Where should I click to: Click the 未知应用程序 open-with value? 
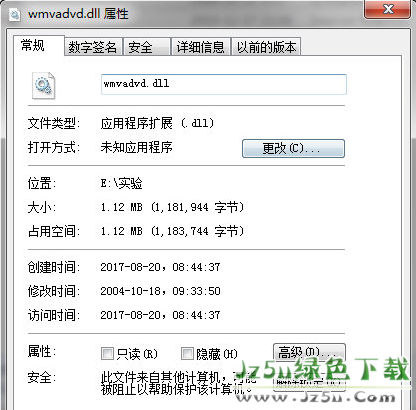coord(136,147)
